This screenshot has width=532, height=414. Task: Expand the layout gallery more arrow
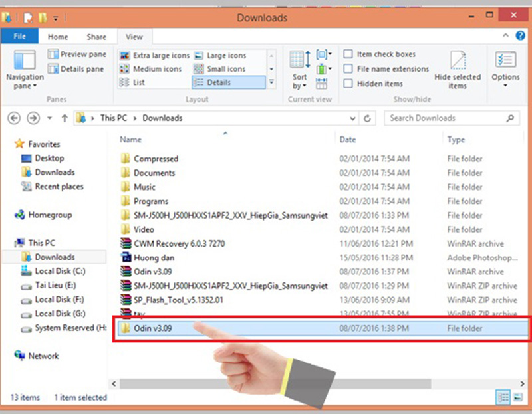tap(271, 82)
